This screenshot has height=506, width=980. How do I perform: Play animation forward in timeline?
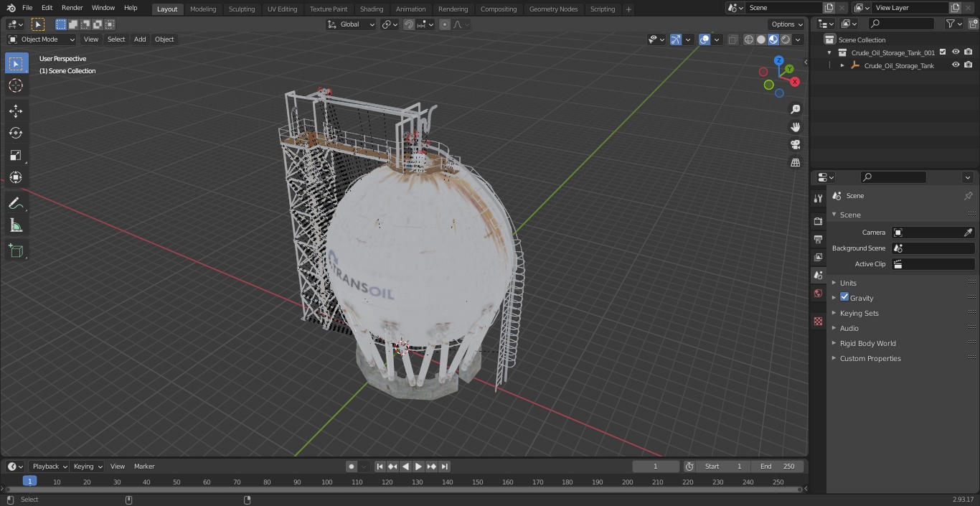coord(418,467)
